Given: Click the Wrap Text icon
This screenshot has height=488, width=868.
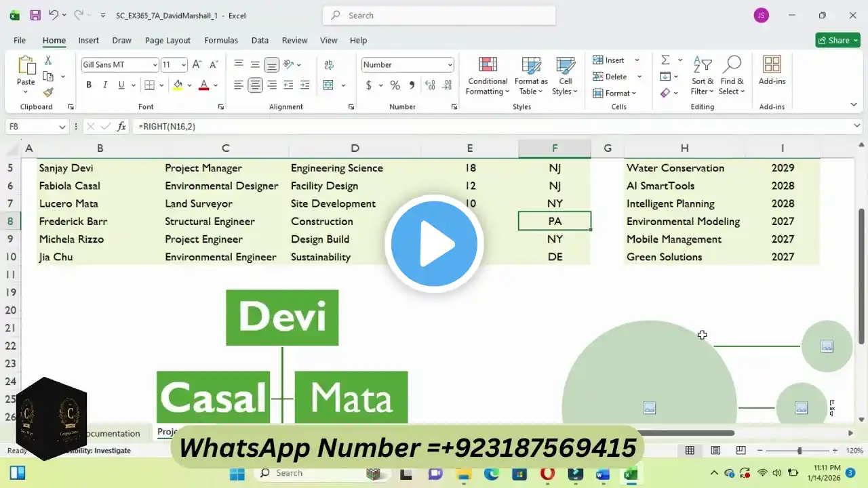Looking at the screenshot, I should (x=329, y=64).
